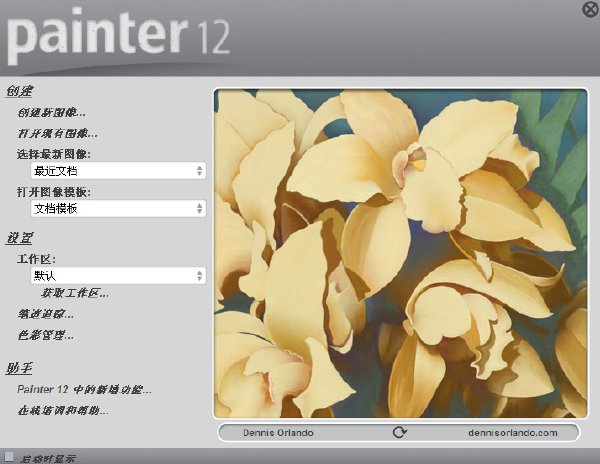Screen dimensions: 600x464
Task: Toggle the 启动时显示 show-at-startup checkbox
Action: pyautogui.click(x=9, y=456)
